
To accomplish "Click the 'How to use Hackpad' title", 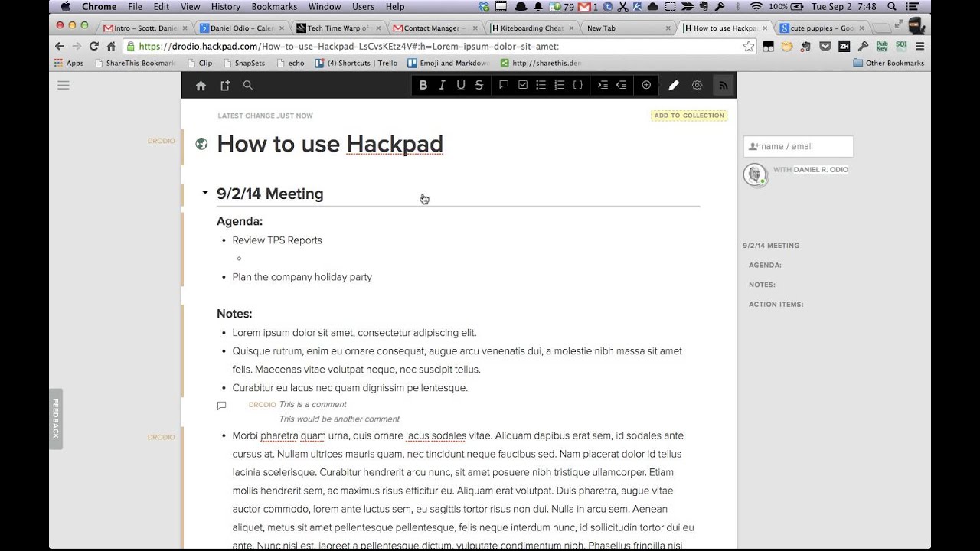I will click(x=330, y=144).
